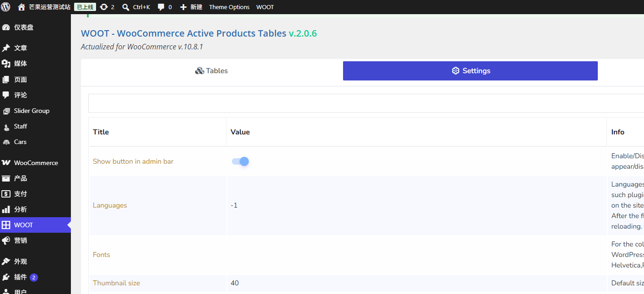Screen dimensions: 644x294
Task: Switch to the Tables tab
Action: click(212, 71)
